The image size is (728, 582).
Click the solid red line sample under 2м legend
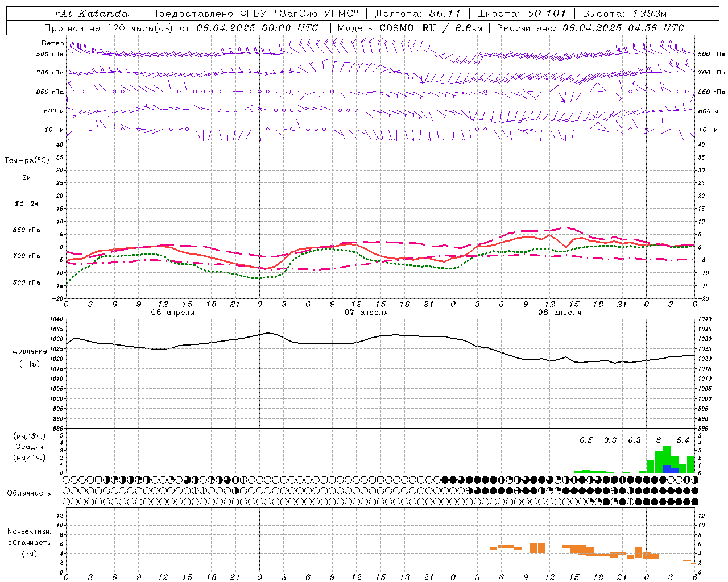26,184
